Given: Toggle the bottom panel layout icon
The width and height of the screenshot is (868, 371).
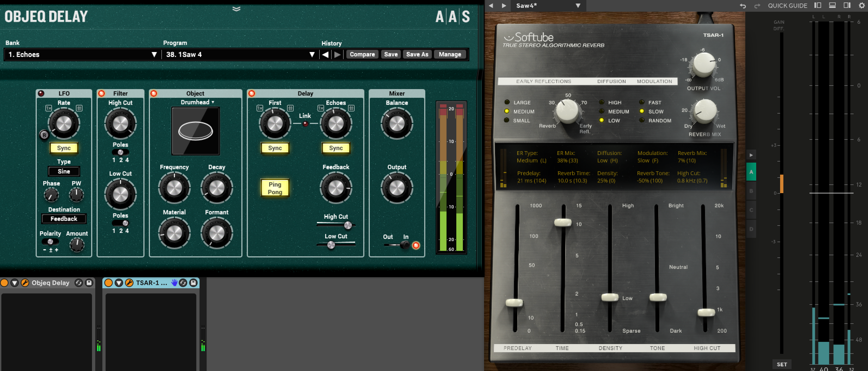Looking at the screenshot, I should click(832, 5).
